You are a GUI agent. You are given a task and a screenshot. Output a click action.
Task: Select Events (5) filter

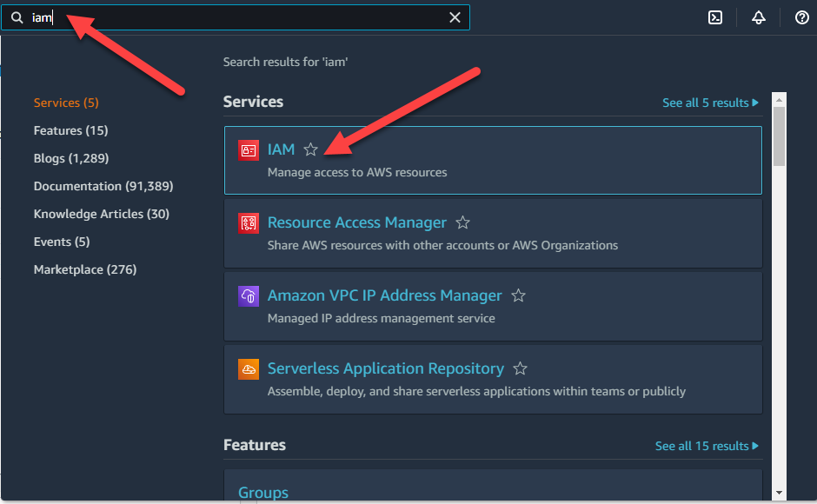tap(62, 242)
